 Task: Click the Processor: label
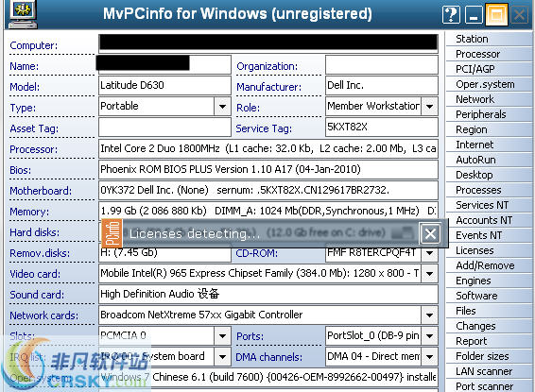pyautogui.click(x=33, y=149)
